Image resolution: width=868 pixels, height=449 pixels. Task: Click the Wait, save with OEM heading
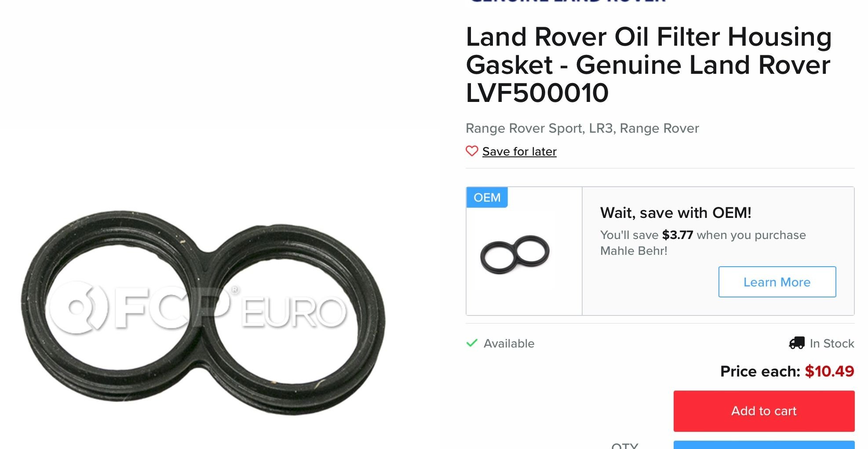pos(676,213)
